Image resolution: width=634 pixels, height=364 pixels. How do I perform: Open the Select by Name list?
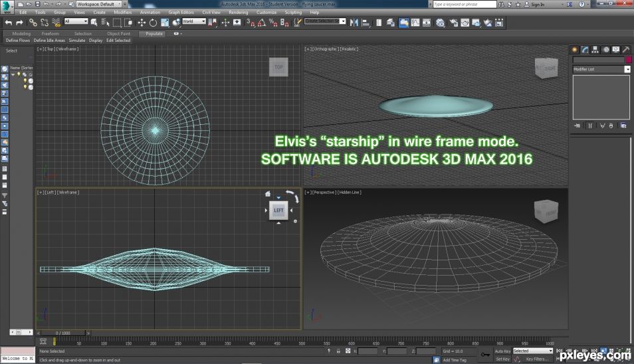105,23
